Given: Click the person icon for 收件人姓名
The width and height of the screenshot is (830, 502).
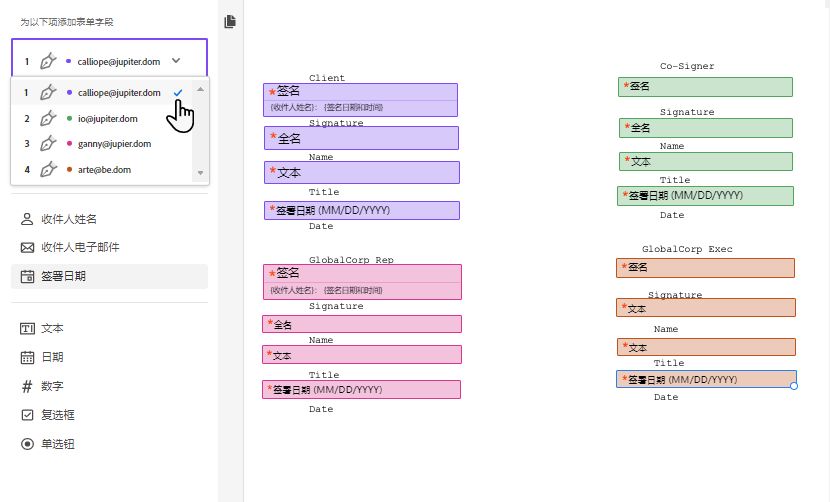Looking at the screenshot, I should click(27, 219).
